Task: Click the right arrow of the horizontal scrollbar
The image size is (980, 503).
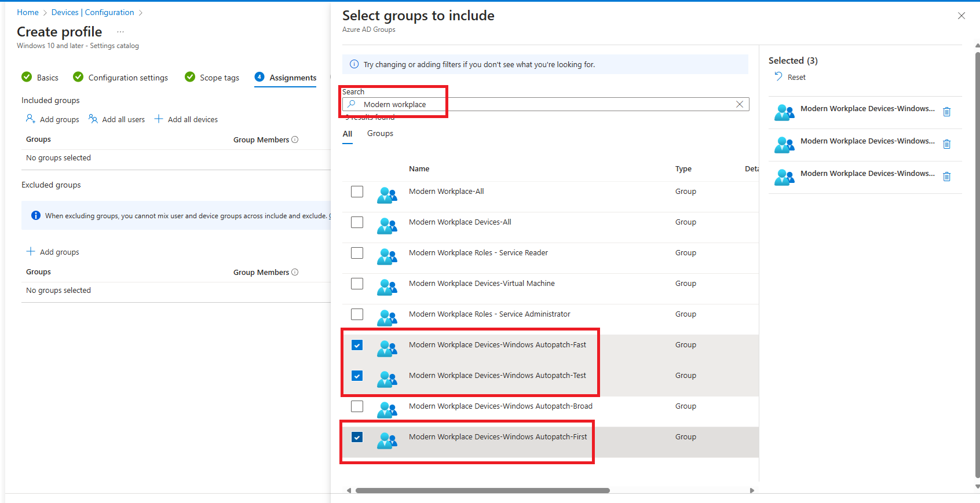Action: point(752,490)
